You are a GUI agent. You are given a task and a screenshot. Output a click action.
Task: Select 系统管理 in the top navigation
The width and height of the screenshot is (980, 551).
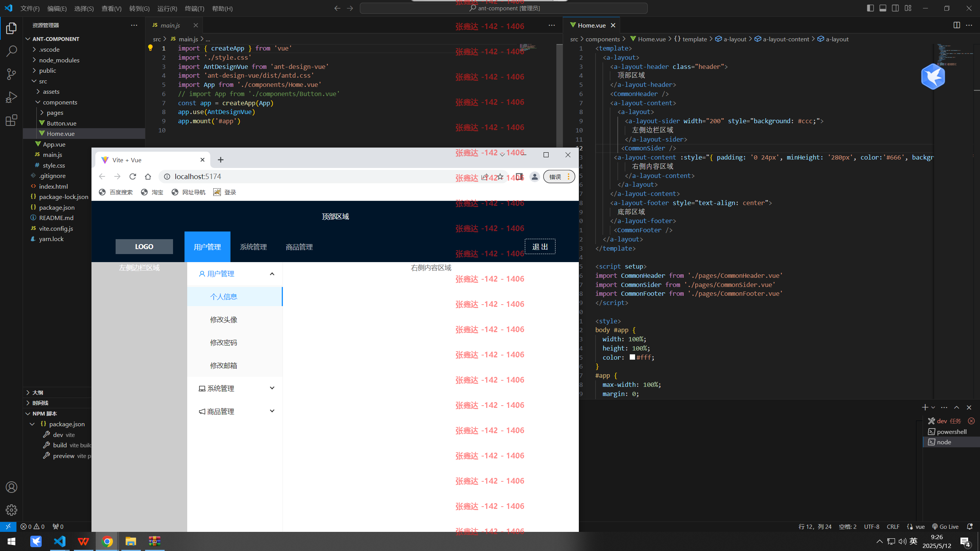(253, 247)
